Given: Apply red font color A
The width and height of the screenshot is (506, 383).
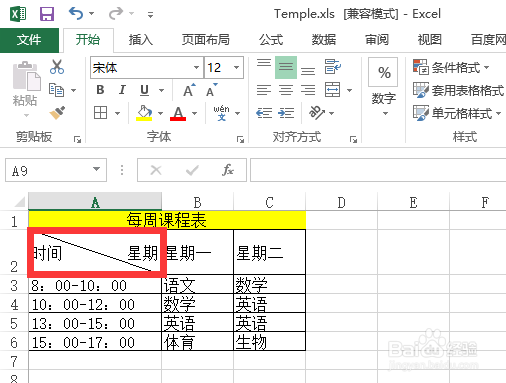Looking at the screenshot, I should pos(178,113).
